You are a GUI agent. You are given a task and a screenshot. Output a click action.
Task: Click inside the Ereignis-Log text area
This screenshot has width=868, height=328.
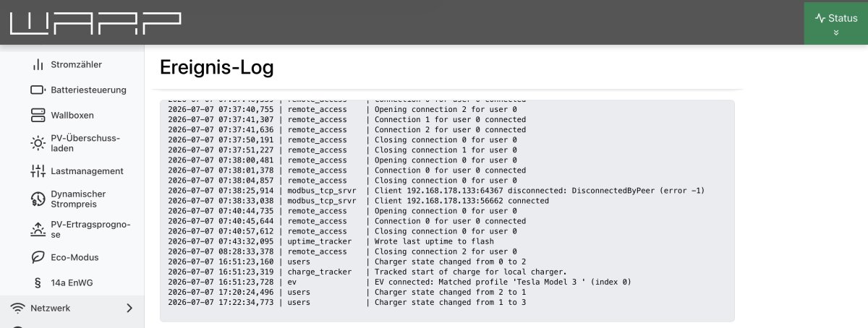pos(447,210)
